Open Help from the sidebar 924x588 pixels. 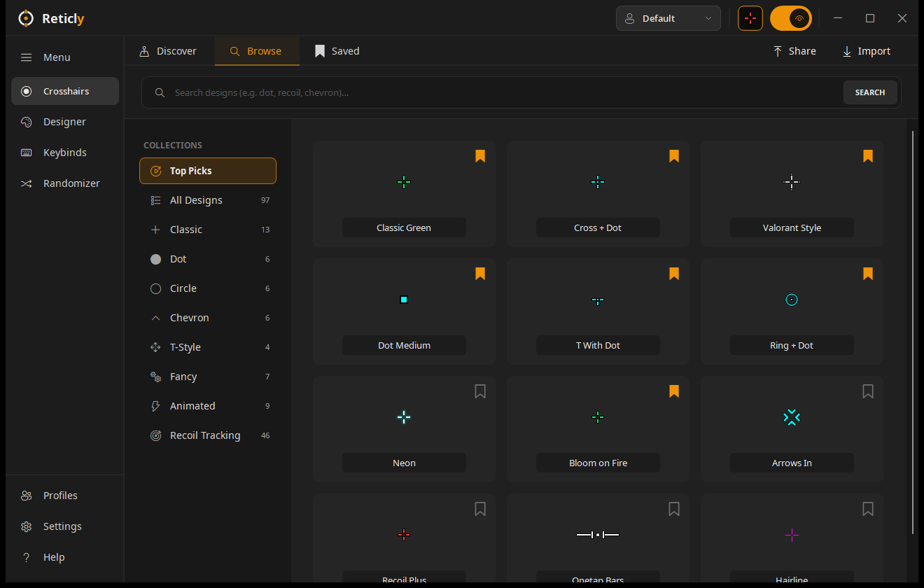(x=65, y=557)
